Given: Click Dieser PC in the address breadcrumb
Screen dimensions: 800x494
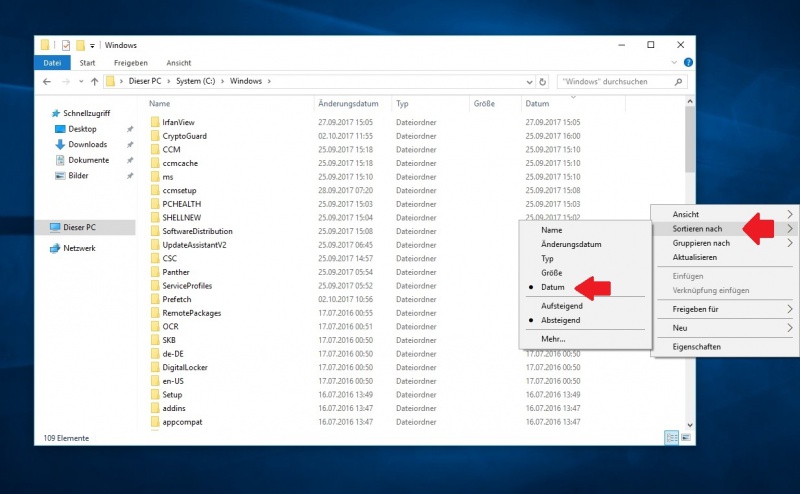Looking at the screenshot, I should pyautogui.click(x=145, y=81).
